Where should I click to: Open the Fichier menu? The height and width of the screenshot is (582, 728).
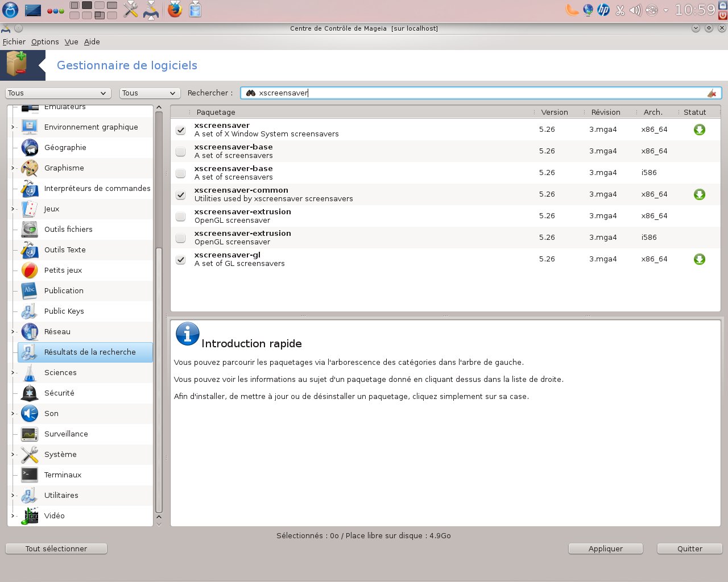[x=14, y=42]
